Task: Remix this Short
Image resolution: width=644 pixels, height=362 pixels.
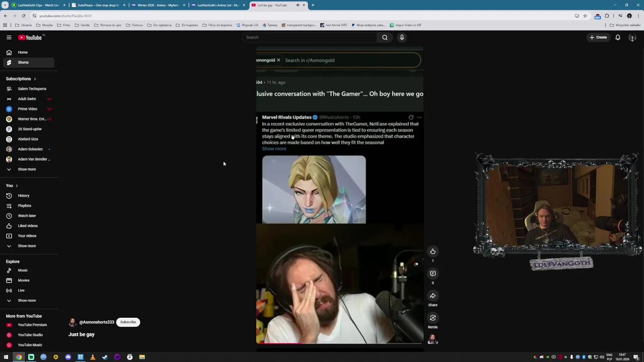Action: click(x=433, y=318)
